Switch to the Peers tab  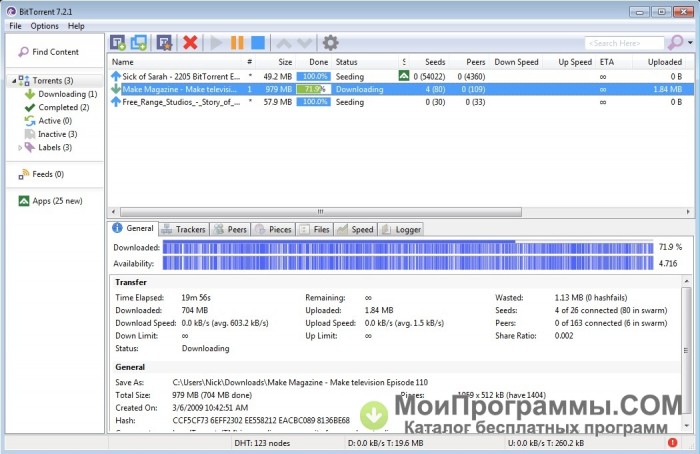[230, 229]
